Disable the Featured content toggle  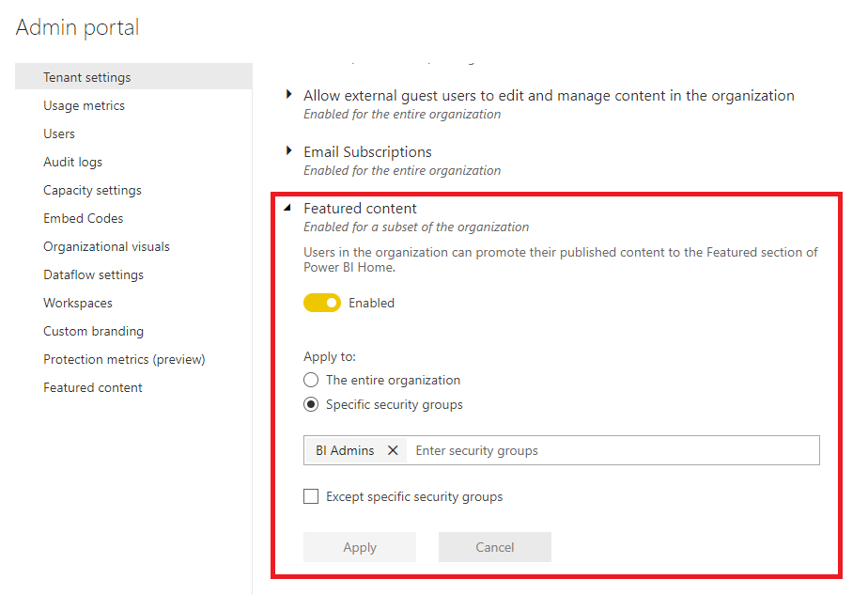322,303
